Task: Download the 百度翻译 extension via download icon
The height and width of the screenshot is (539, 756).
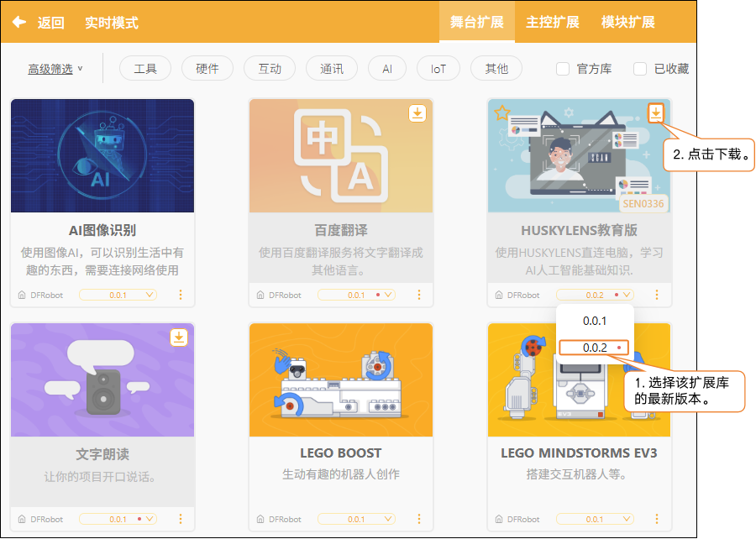Action: (417, 113)
